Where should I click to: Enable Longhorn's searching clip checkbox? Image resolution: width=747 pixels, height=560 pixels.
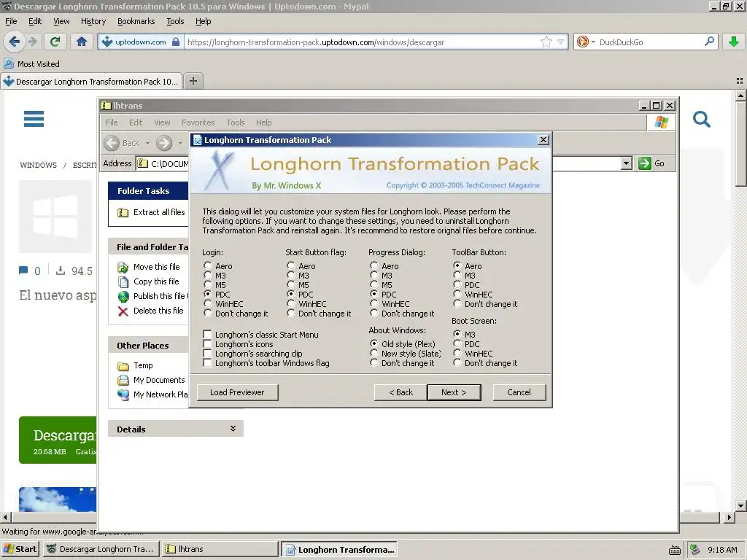[x=207, y=354]
